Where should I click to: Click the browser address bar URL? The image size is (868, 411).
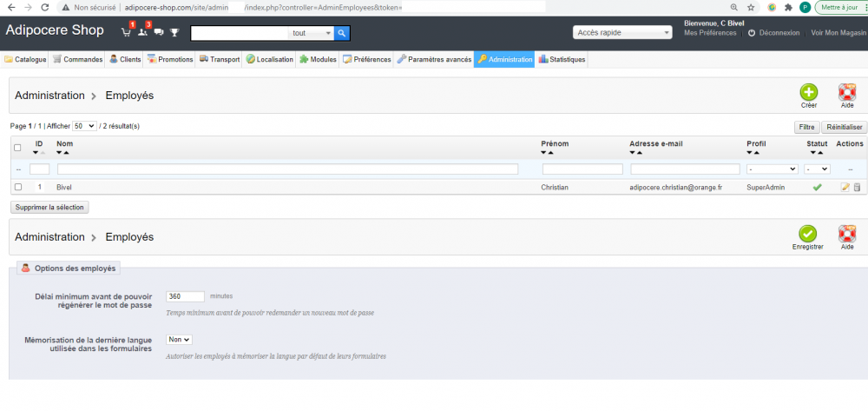264,8
